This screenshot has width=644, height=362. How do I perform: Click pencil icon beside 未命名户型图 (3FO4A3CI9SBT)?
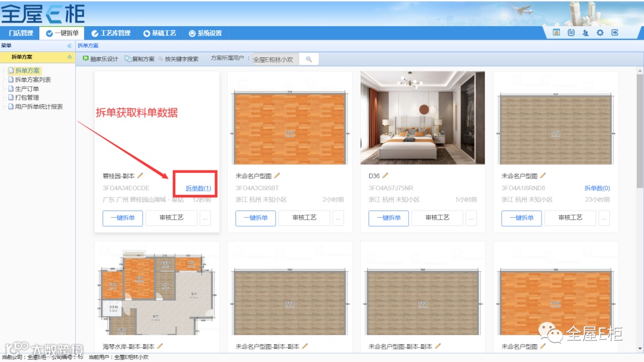(x=277, y=175)
